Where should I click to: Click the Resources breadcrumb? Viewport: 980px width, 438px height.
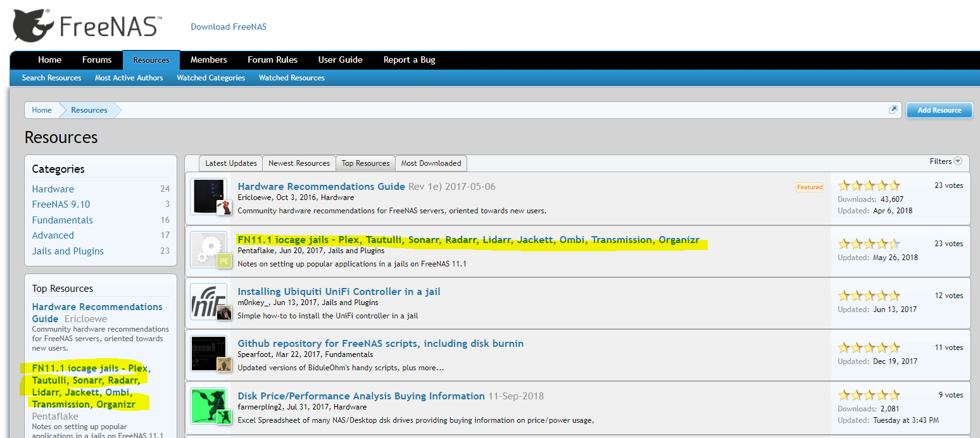pos(89,110)
